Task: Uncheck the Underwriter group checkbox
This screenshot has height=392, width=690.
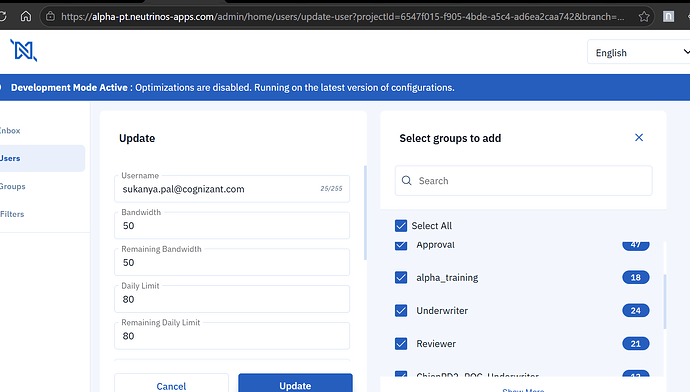Action: [x=401, y=311]
